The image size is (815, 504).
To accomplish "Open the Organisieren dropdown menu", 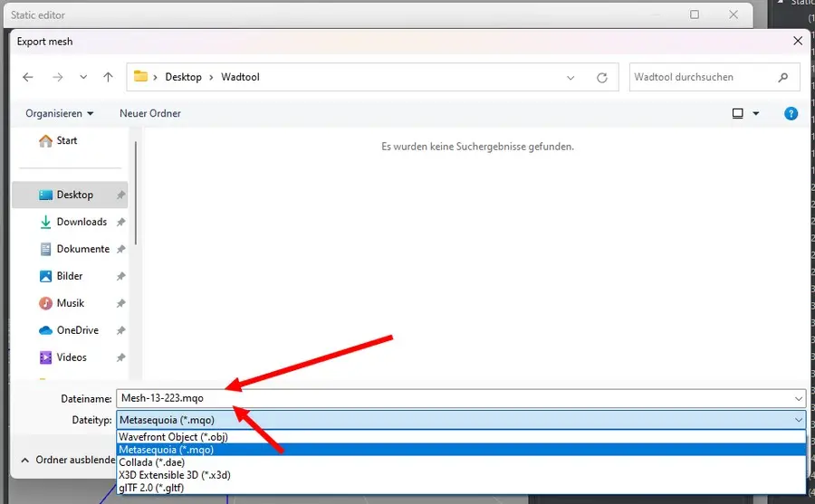I will tap(60, 114).
